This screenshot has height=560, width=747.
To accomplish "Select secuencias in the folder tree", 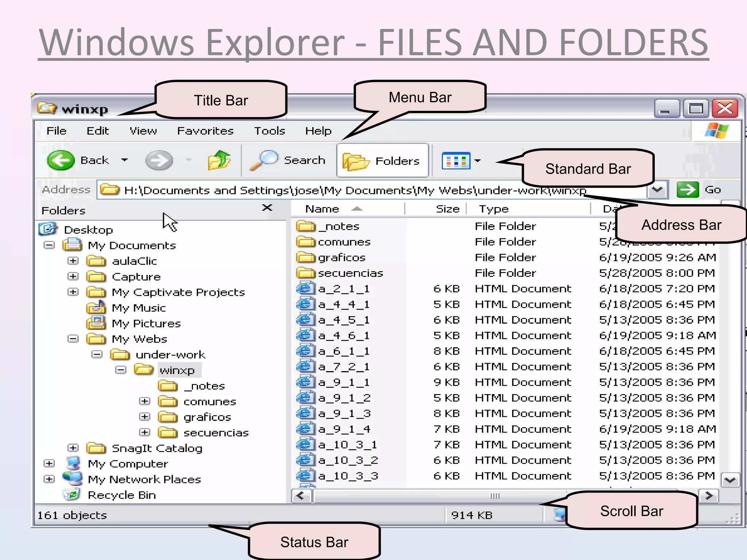I will point(216,433).
